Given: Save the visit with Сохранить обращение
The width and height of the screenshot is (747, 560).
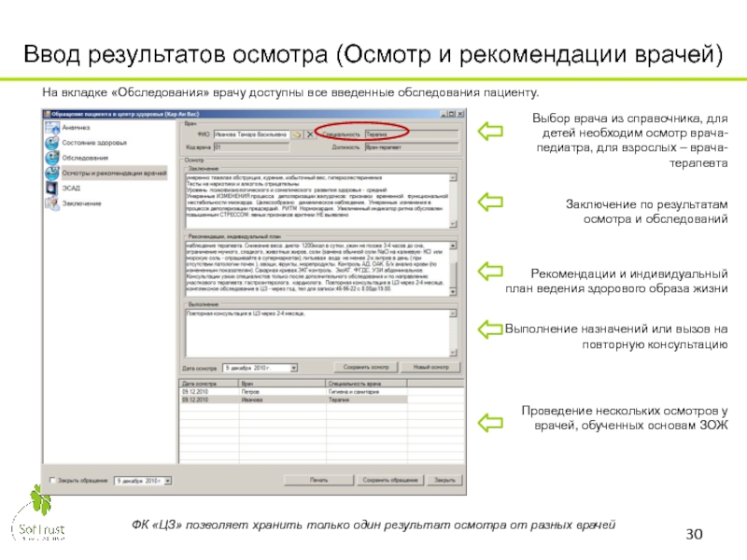Looking at the screenshot, I should point(390,480).
